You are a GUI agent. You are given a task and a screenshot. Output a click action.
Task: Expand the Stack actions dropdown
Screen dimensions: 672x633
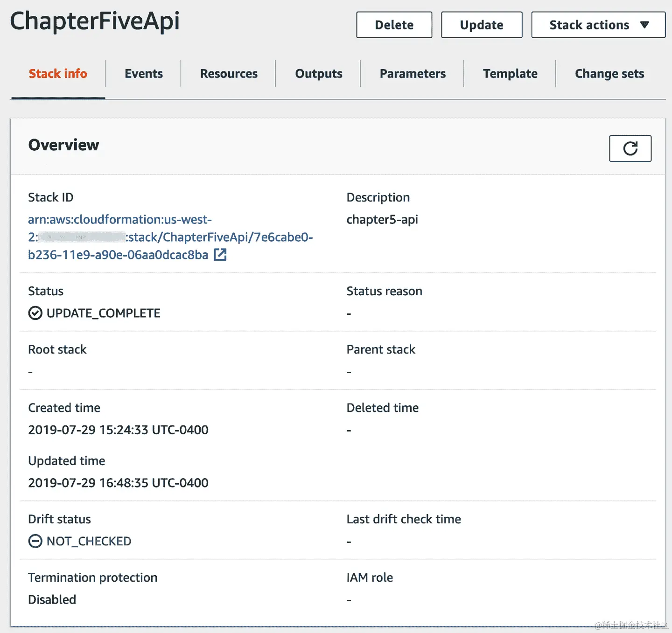point(598,25)
